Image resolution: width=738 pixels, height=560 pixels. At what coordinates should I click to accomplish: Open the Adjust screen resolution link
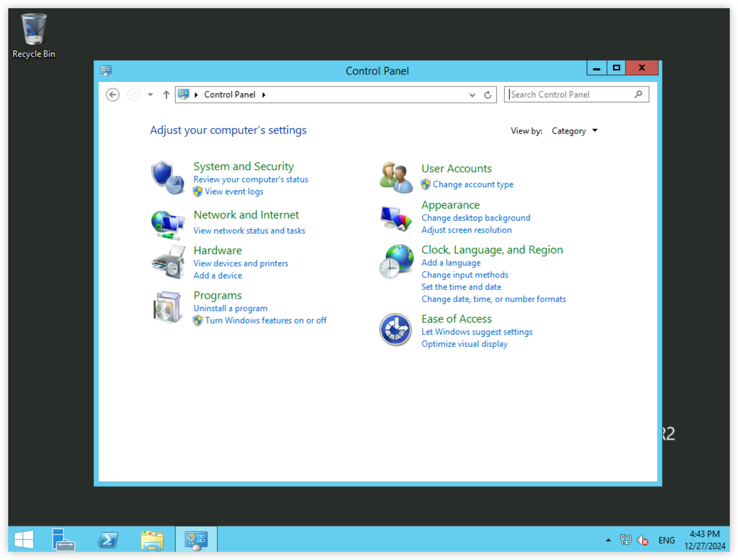point(467,230)
